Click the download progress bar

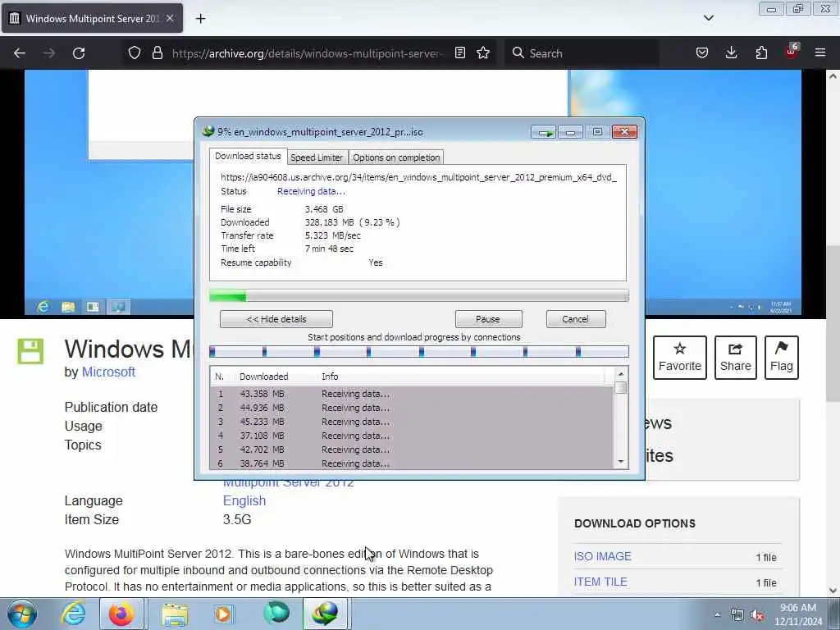pyautogui.click(x=419, y=295)
